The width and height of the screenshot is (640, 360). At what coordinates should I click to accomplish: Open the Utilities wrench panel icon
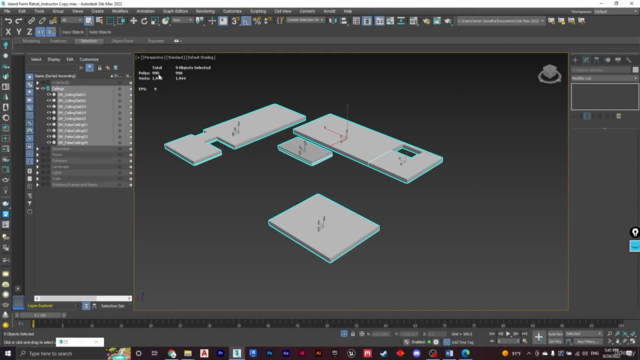coord(629,60)
